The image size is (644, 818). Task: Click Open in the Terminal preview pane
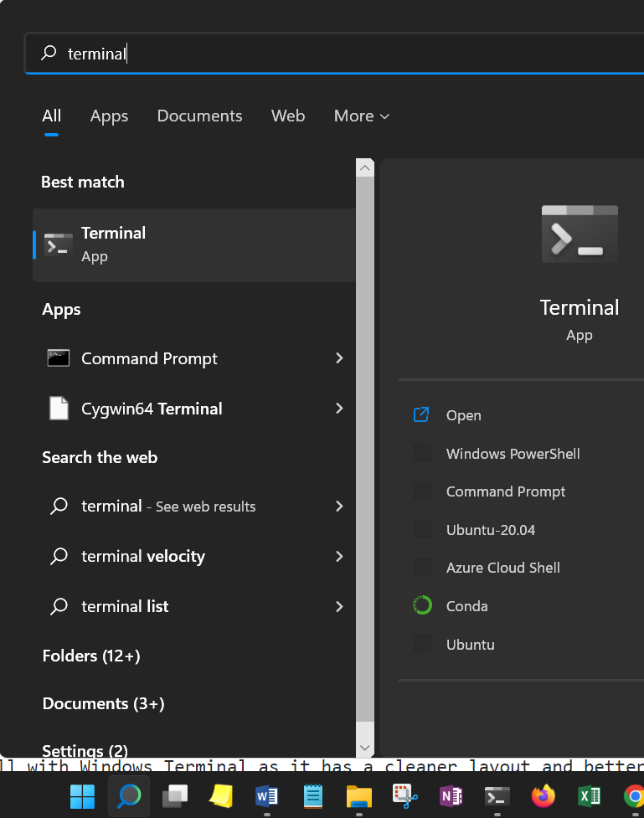463,415
